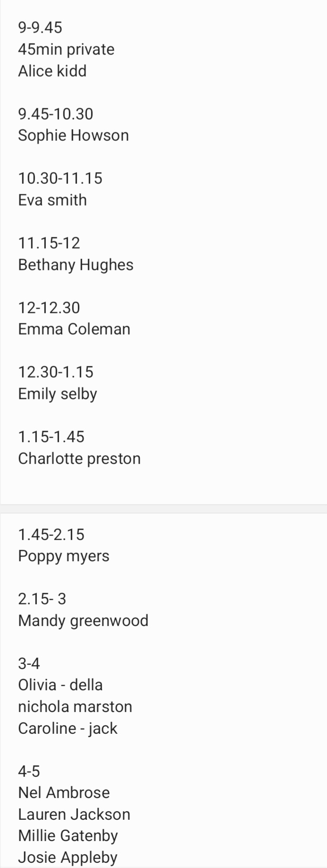
Task: Tap the 'Olivia - della' entry
Action: click(60, 685)
